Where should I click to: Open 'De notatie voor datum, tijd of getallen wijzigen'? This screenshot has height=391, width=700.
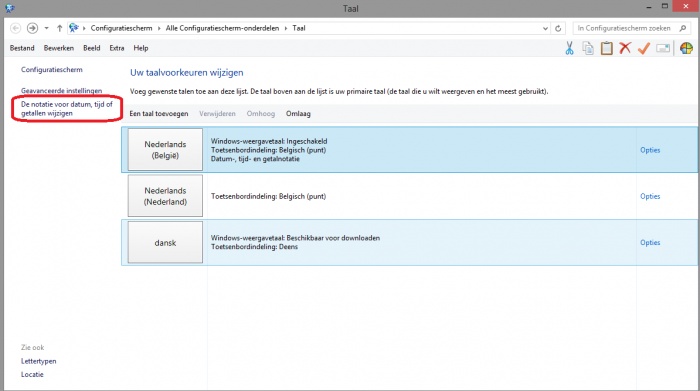[x=67, y=108]
